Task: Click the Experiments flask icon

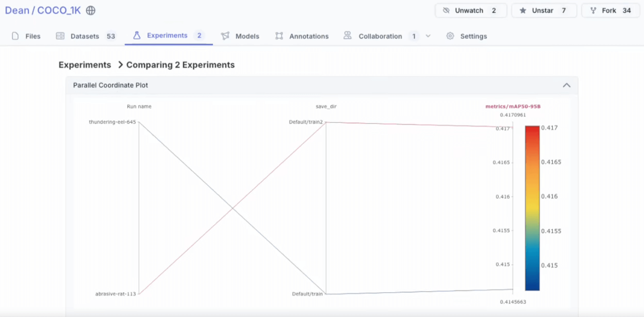Action: coord(137,35)
